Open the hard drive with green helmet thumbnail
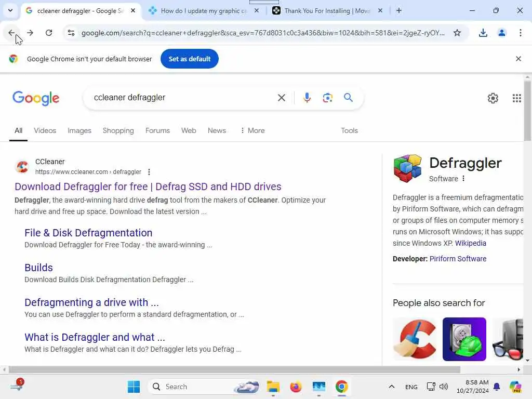The height and width of the screenshot is (399, 532). coord(464,339)
